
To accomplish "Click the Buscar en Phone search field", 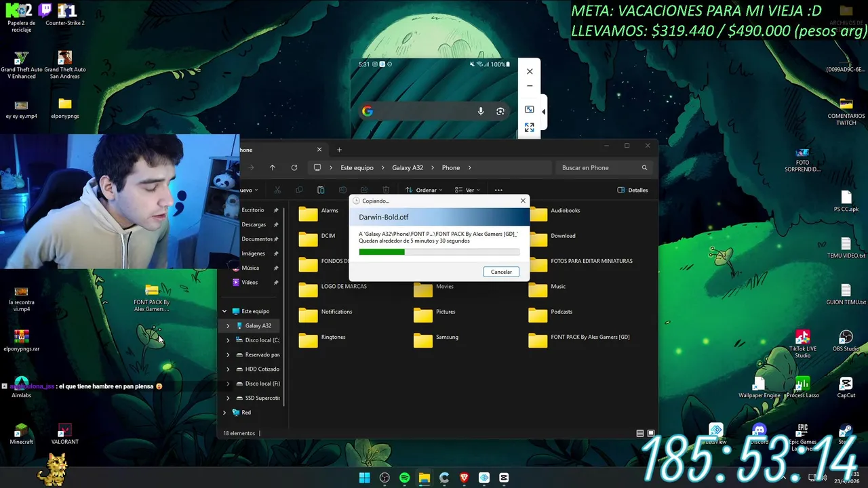I will click(x=605, y=167).
